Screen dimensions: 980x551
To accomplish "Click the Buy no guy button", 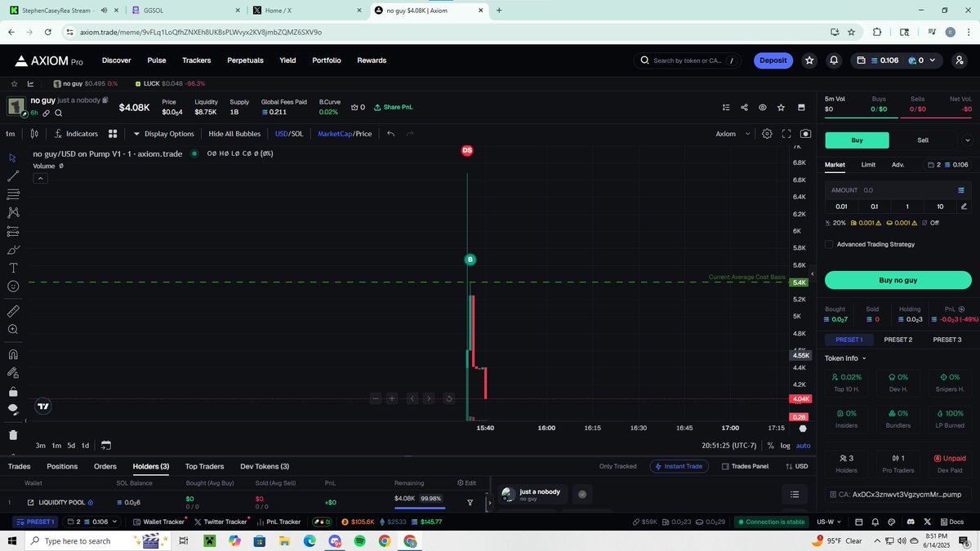I will tap(898, 280).
